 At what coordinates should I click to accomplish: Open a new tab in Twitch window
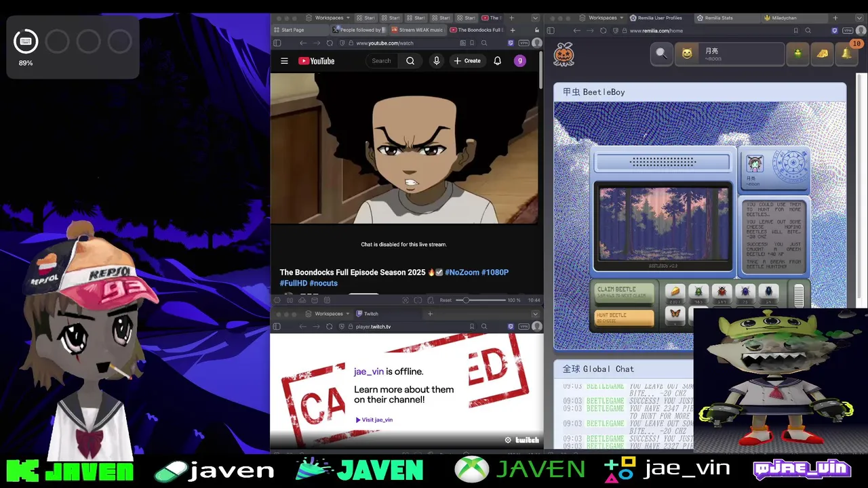[x=430, y=314]
